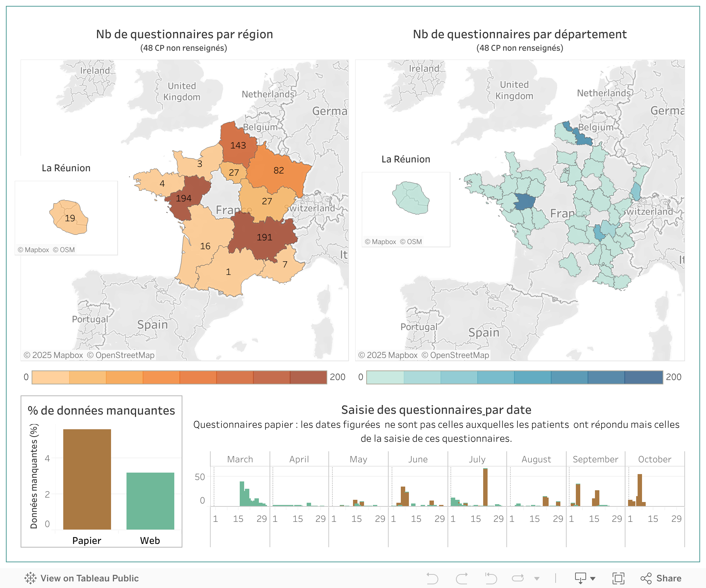Select the Papier bar in missing data chart
The height and width of the screenshot is (588, 706).
pyautogui.click(x=87, y=479)
